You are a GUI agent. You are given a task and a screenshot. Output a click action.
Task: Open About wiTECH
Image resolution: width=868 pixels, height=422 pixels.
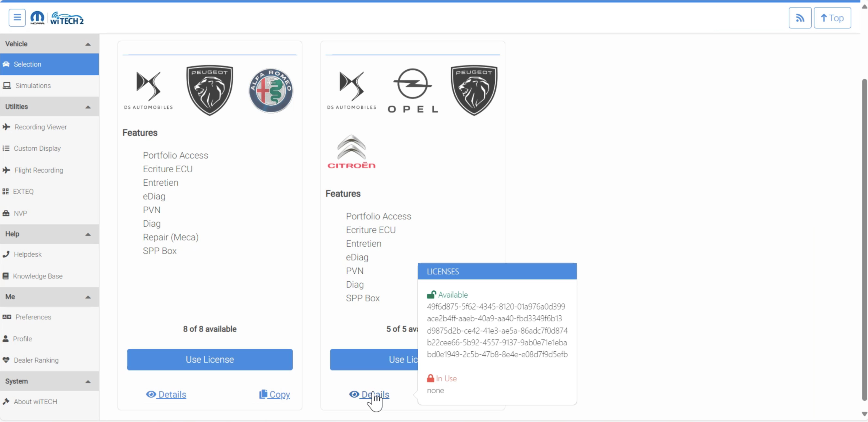(49, 401)
